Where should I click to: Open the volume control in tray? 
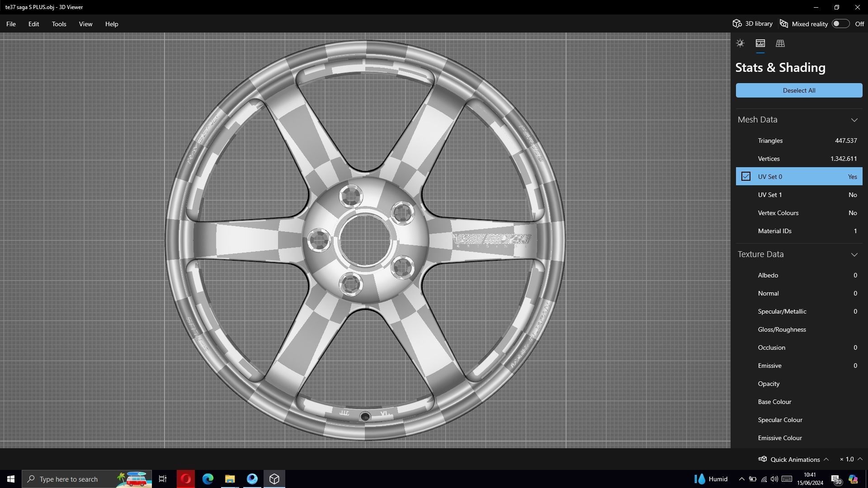tap(774, 479)
